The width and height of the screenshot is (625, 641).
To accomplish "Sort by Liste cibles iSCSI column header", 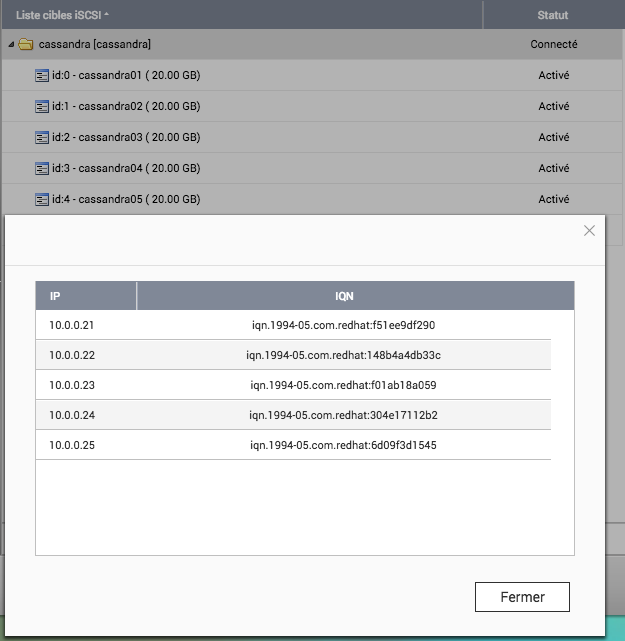I will click(x=242, y=15).
